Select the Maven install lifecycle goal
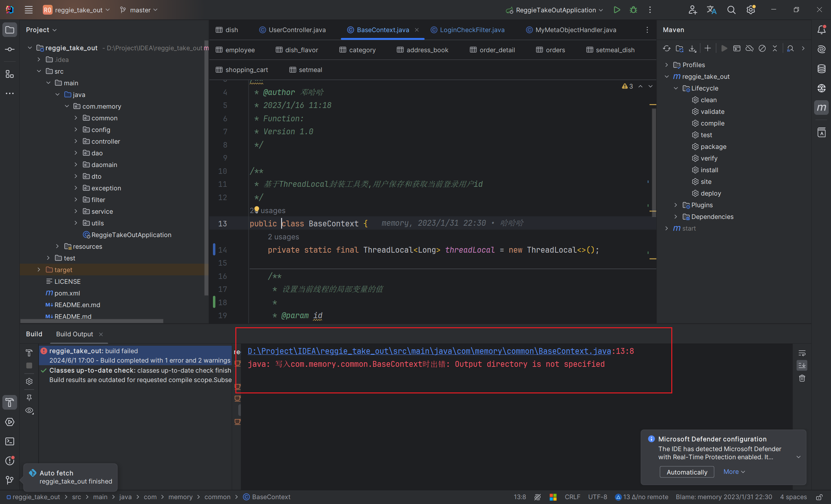 pyautogui.click(x=709, y=170)
